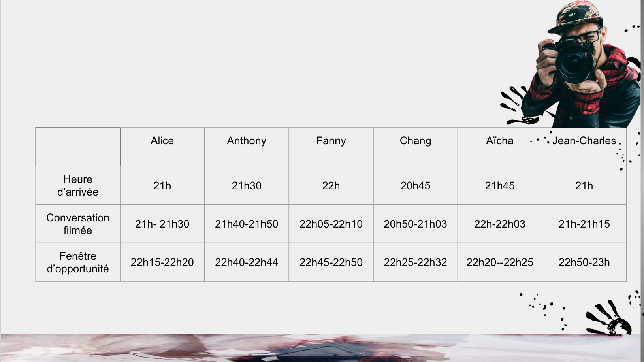Select the Fenêtre d'opportunité row label
The image size is (644, 362).
(x=78, y=262)
